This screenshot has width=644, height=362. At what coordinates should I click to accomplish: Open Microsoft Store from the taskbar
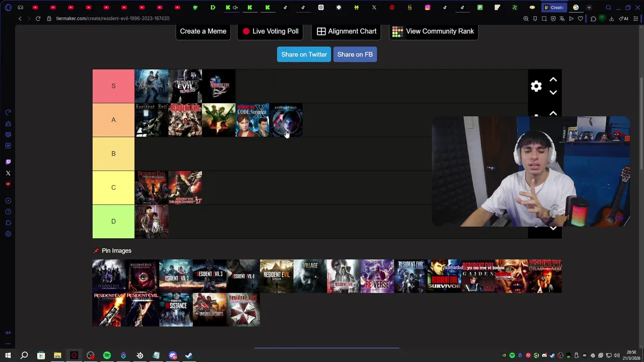click(x=41, y=355)
